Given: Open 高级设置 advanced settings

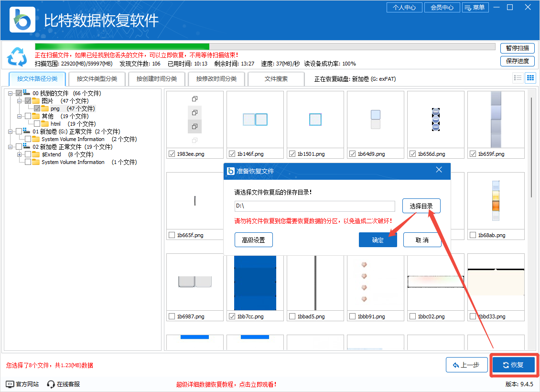Looking at the screenshot, I should tap(253, 240).
